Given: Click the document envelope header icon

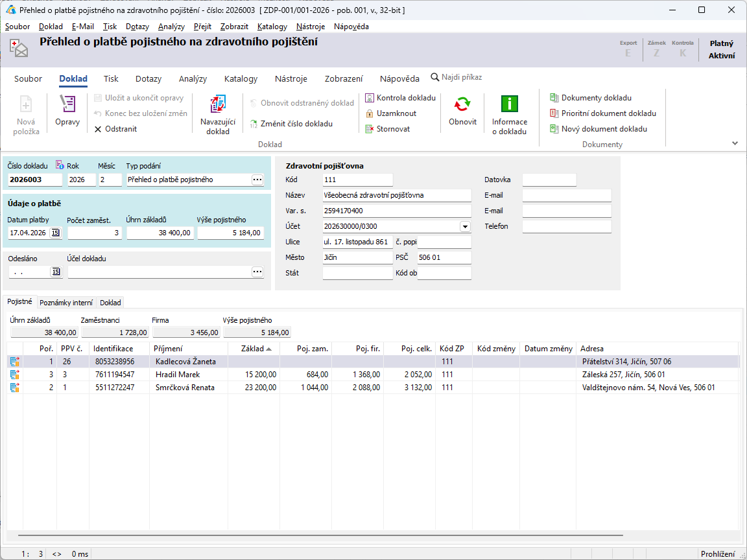Looking at the screenshot, I should click(x=19, y=49).
